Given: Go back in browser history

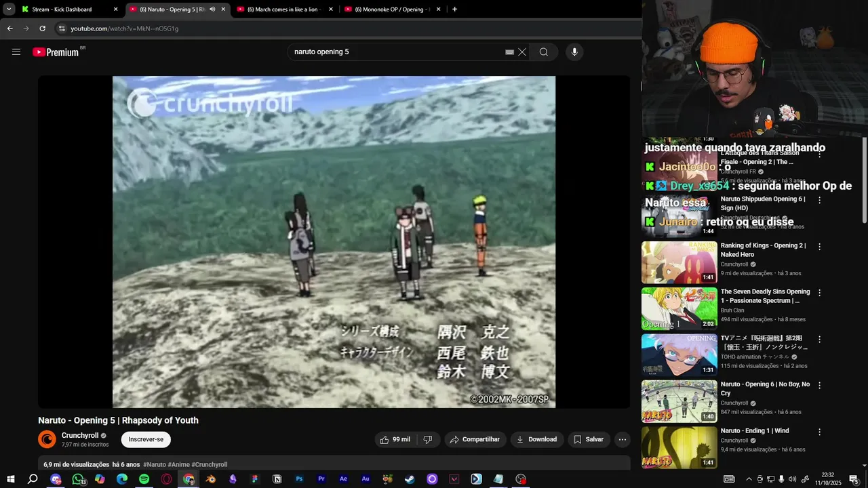Looking at the screenshot, I should click(9, 28).
